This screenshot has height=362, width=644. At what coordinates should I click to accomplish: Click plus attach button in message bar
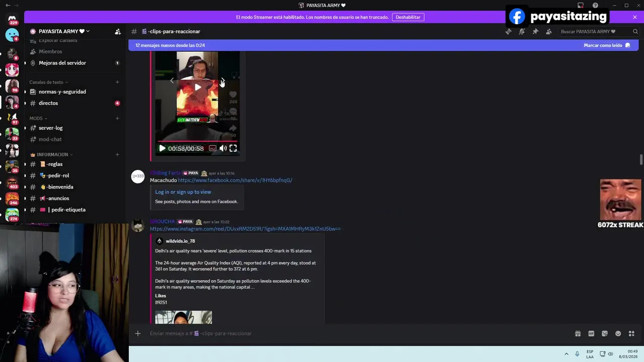coord(138,333)
